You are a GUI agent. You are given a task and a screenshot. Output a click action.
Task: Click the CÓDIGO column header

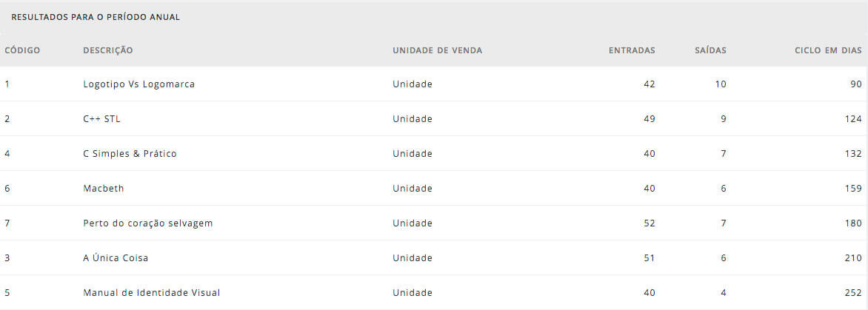point(22,50)
